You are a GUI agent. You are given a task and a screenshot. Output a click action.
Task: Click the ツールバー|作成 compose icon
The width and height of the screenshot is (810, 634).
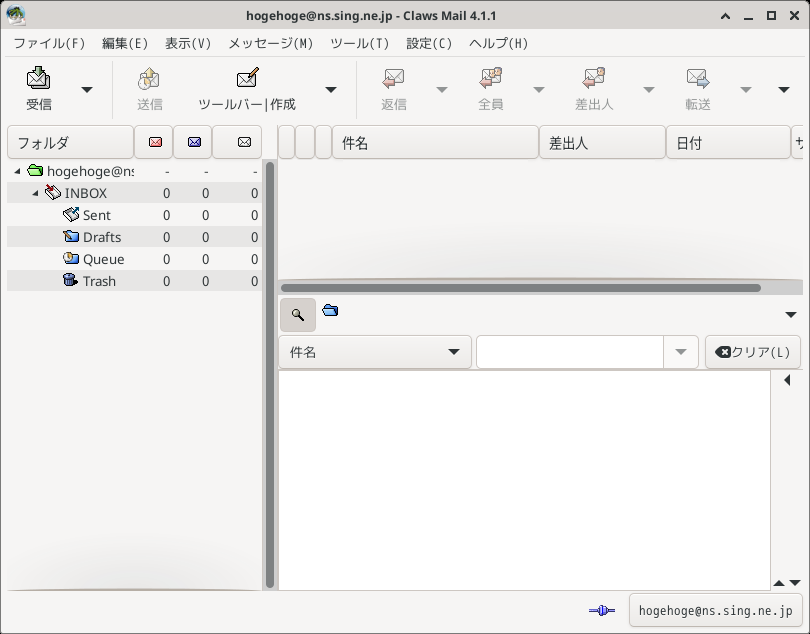247,89
